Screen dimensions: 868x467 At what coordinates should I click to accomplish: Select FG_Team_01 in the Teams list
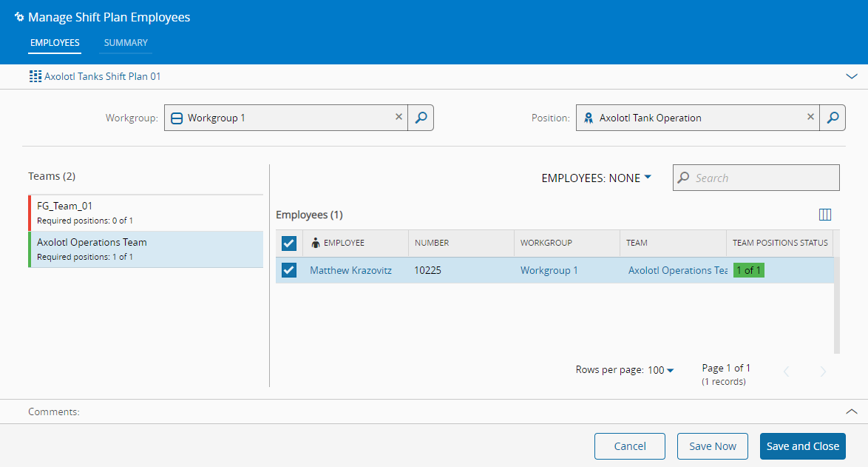point(145,212)
